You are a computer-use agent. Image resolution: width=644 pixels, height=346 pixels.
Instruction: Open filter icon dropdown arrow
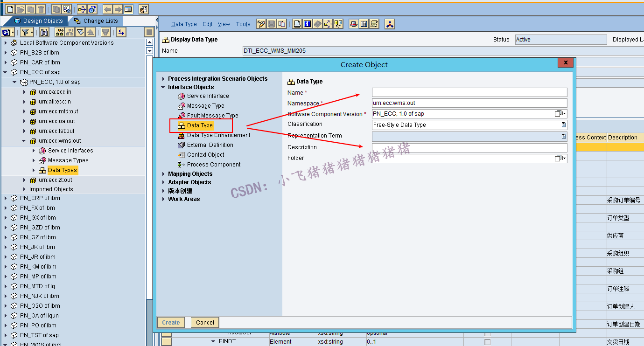point(33,32)
